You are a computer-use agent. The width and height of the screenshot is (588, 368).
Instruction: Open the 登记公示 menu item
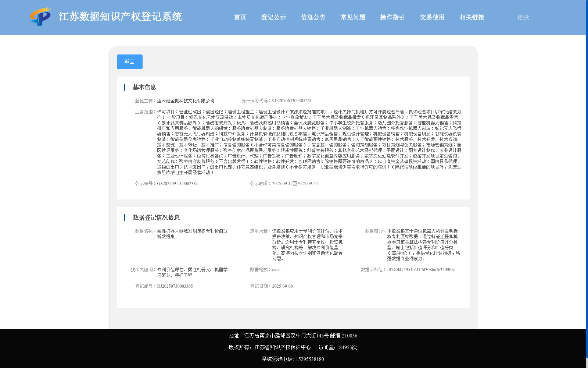[273, 17]
